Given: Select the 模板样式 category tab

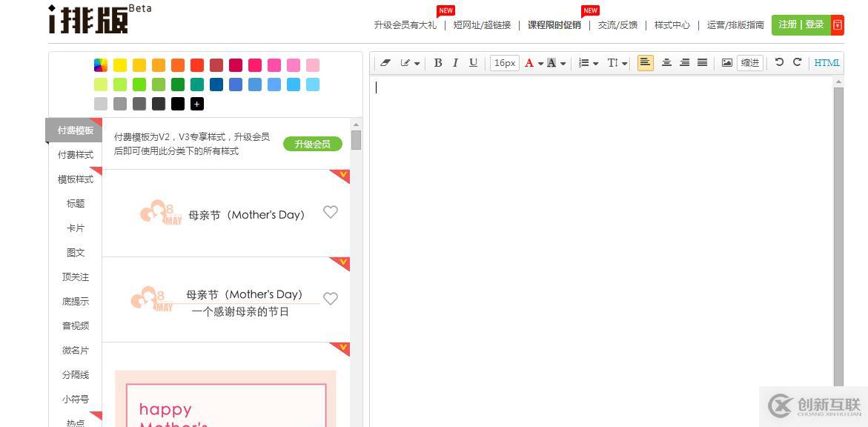Looking at the screenshot, I should pos(76,179).
